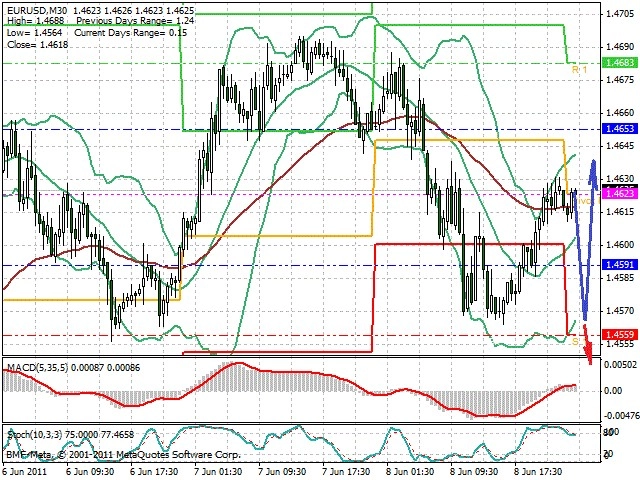Select the red downward forecast arrow
This screenshot has width=640, height=480.
pyautogui.click(x=588, y=345)
